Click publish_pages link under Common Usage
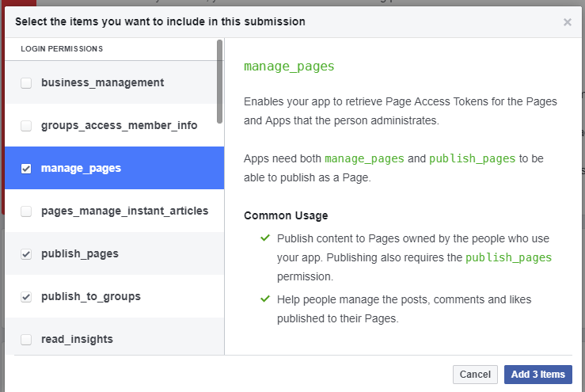 [x=508, y=257]
